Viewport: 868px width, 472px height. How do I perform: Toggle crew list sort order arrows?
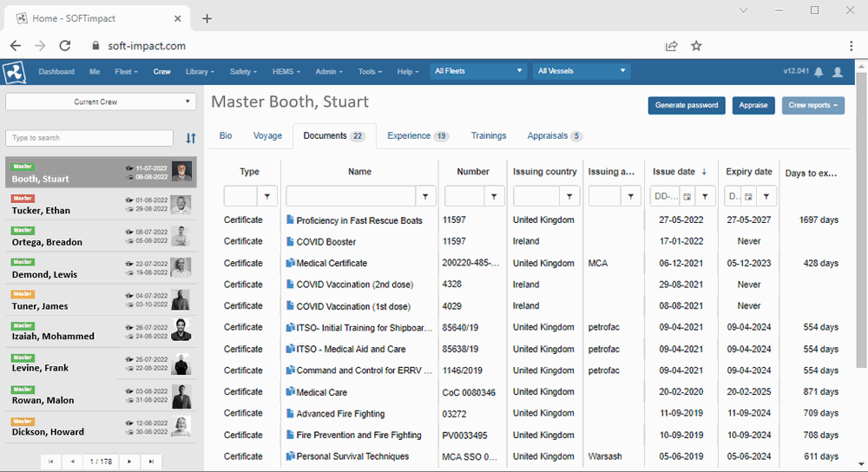coord(190,138)
